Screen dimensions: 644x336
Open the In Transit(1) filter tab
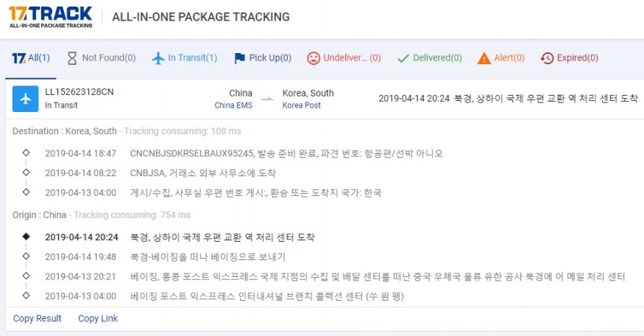[185, 58]
